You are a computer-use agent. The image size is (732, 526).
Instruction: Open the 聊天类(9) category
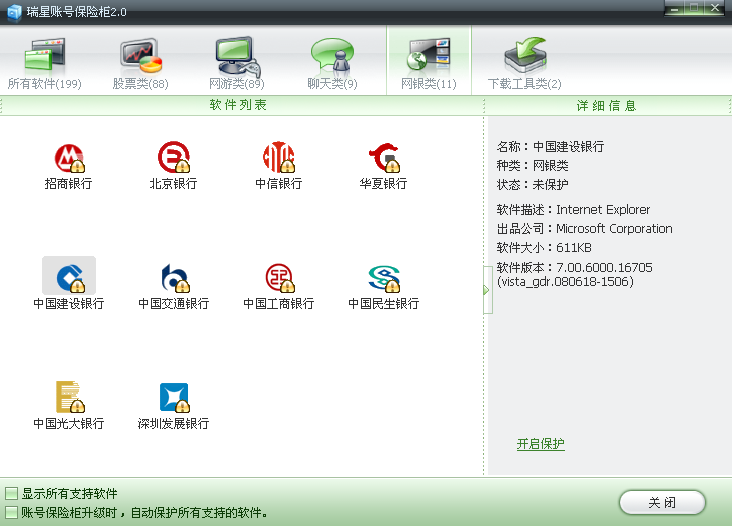point(332,62)
